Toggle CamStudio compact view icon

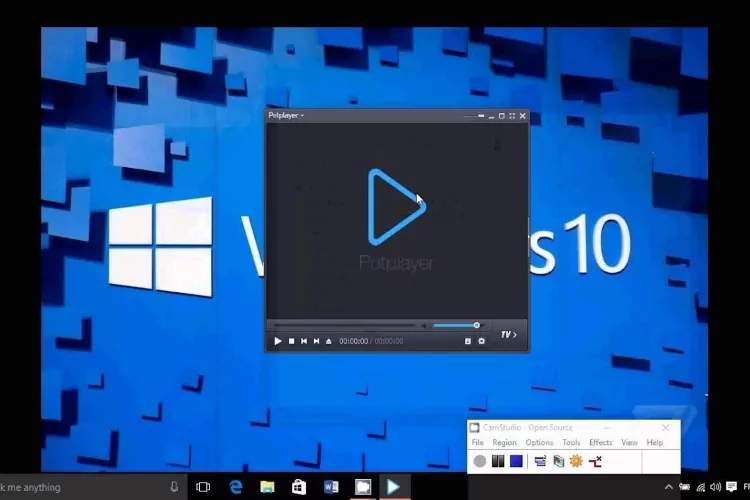tap(540, 461)
